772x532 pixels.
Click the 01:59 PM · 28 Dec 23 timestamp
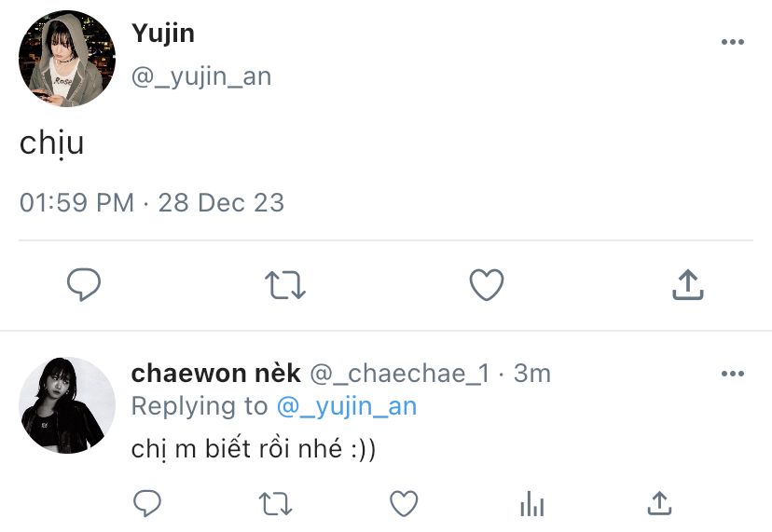click(x=152, y=202)
